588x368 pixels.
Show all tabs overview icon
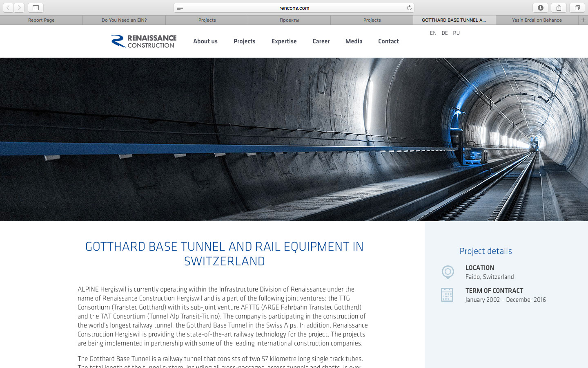(577, 8)
